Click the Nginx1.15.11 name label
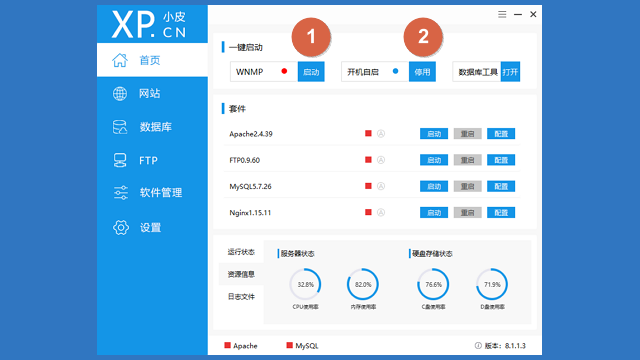 click(x=250, y=213)
